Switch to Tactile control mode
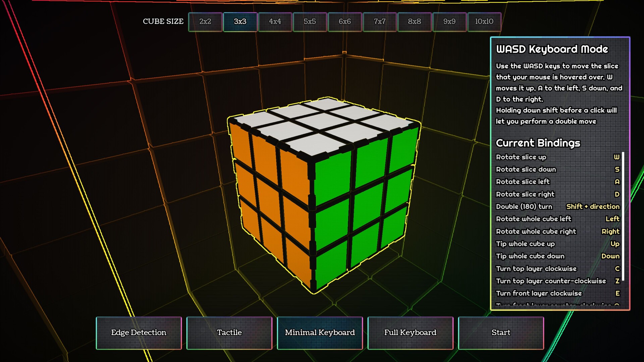The height and width of the screenshot is (362, 644). 229,333
